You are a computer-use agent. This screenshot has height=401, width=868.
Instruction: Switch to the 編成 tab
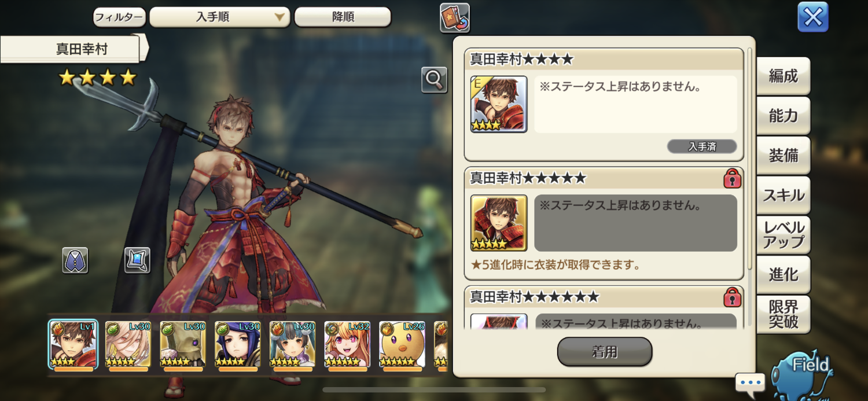pyautogui.click(x=783, y=76)
